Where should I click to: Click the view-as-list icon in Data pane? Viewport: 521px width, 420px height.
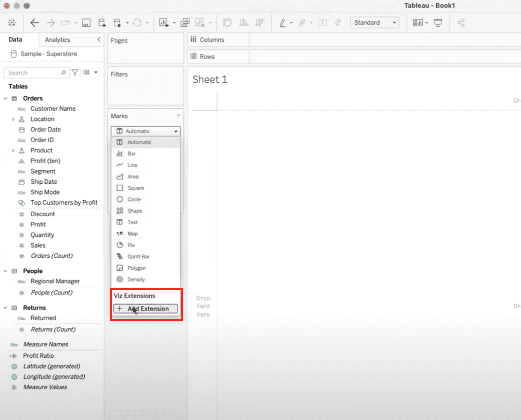pyautogui.click(x=87, y=72)
